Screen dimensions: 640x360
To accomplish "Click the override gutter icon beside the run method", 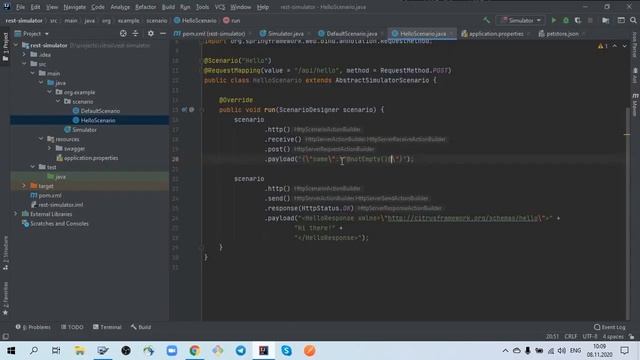I will (184, 110).
